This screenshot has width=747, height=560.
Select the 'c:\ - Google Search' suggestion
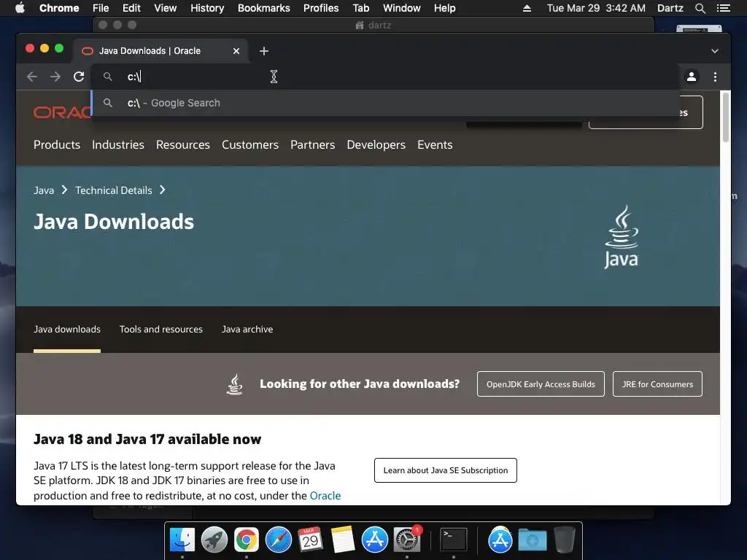coord(385,103)
